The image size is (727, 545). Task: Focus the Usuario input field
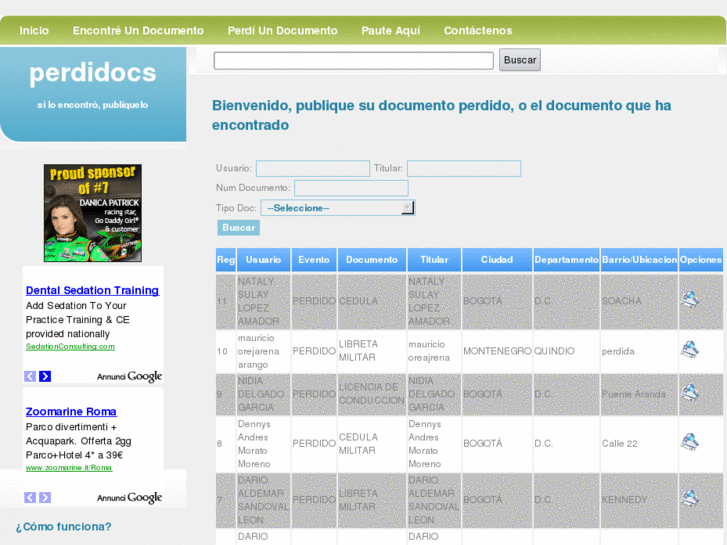click(313, 168)
